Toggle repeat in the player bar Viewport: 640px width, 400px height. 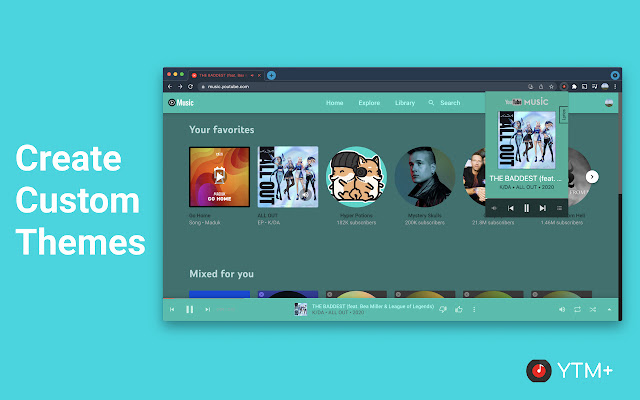click(577, 309)
